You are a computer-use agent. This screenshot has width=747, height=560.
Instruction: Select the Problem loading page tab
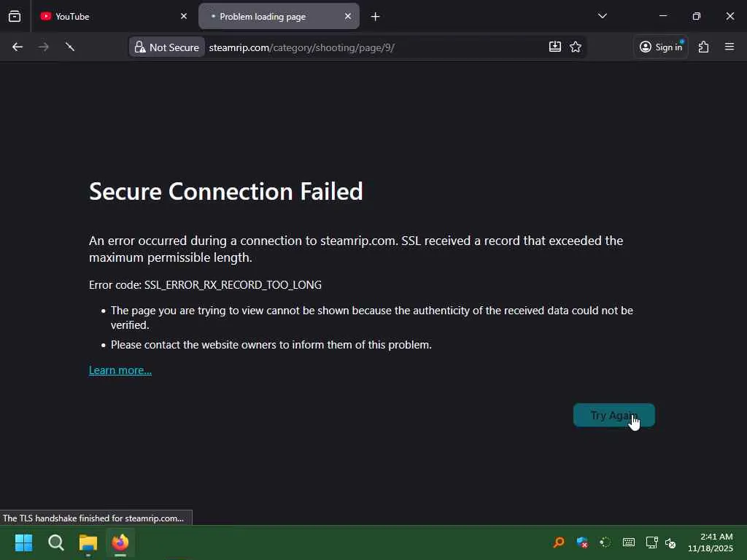[x=270, y=16]
